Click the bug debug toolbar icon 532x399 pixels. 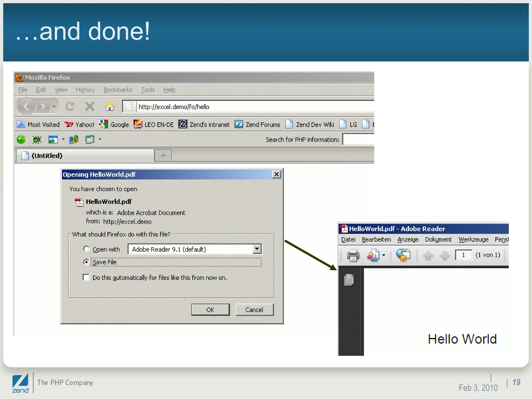pyautogui.click(x=37, y=139)
